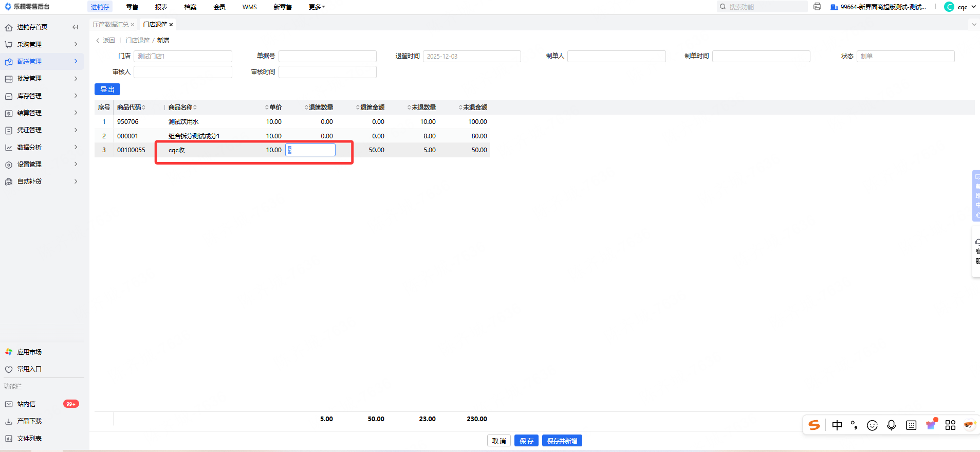
Task: Click the 设置管理 gear icon
Action: [x=9, y=165]
